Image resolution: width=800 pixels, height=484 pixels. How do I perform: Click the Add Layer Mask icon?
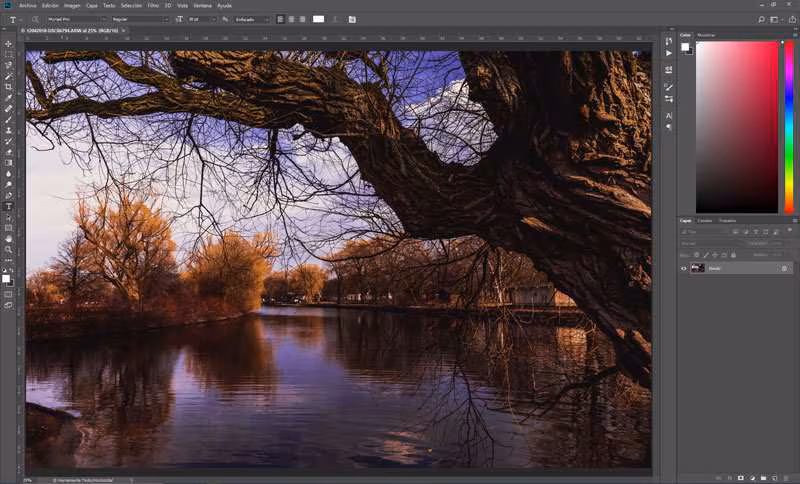741,478
